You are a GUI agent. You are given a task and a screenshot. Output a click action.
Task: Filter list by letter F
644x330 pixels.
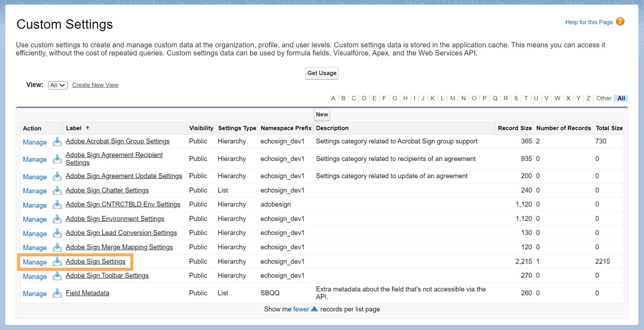tap(384, 98)
